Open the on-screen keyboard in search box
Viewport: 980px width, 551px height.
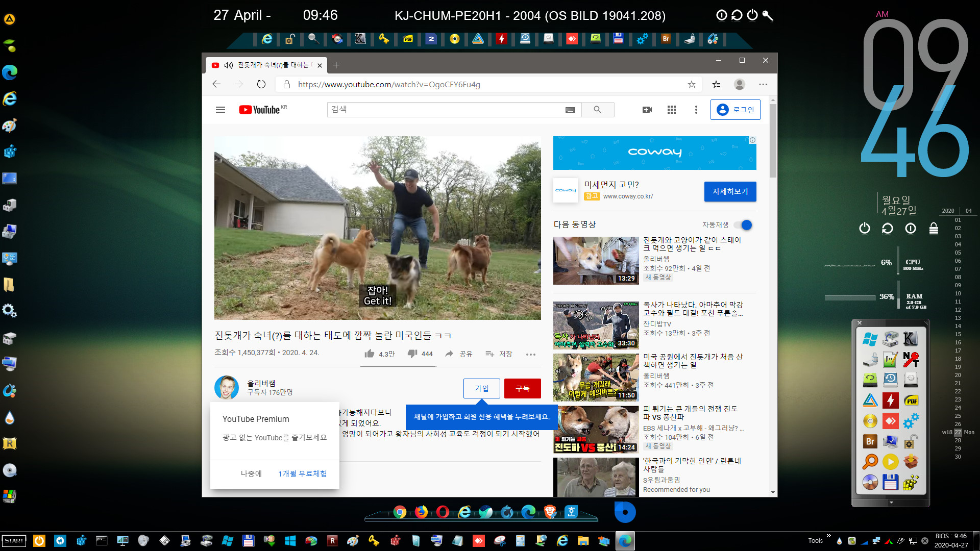click(x=571, y=110)
